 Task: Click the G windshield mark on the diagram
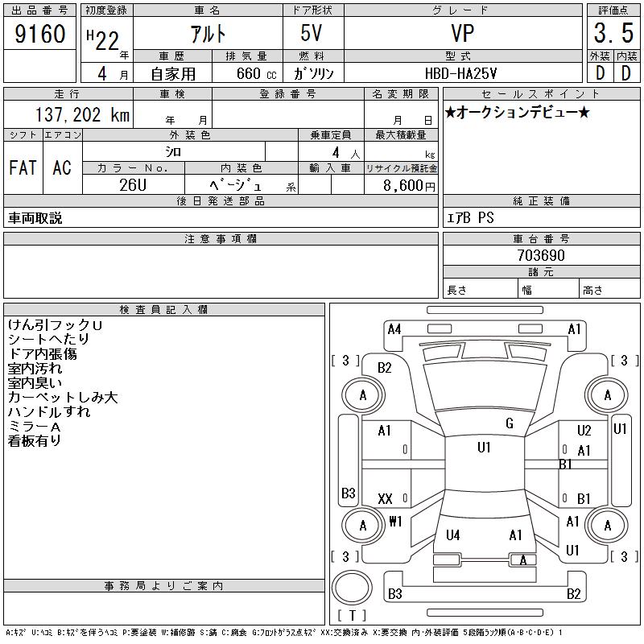510,423
